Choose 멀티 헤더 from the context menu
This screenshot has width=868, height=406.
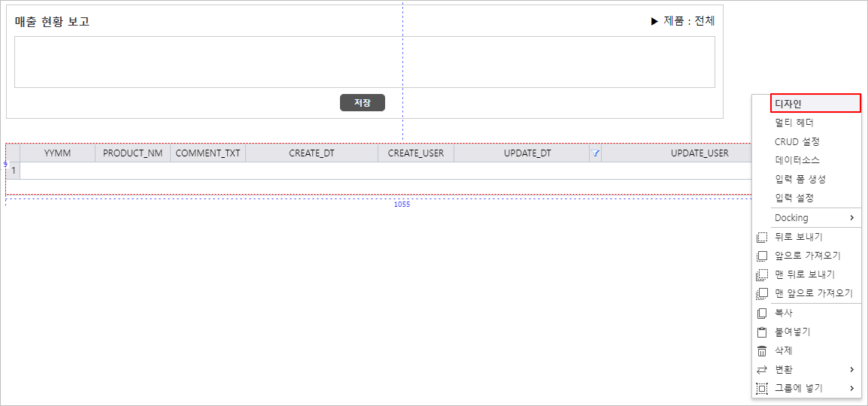pos(794,123)
